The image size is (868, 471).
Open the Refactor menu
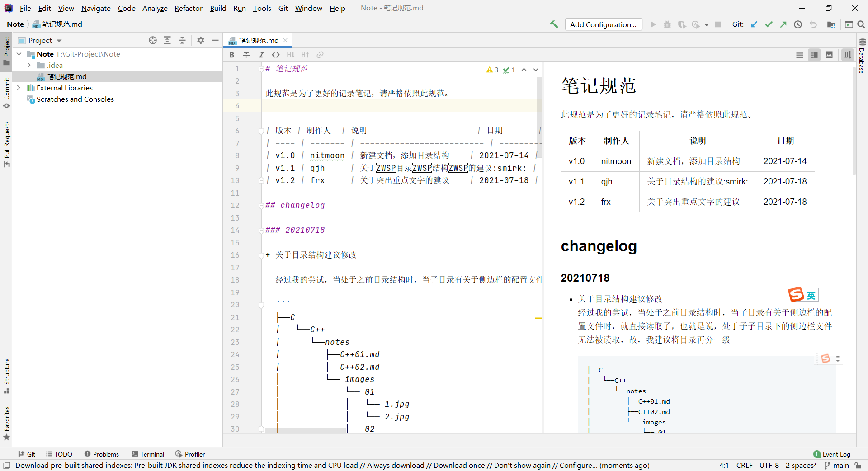pyautogui.click(x=189, y=8)
